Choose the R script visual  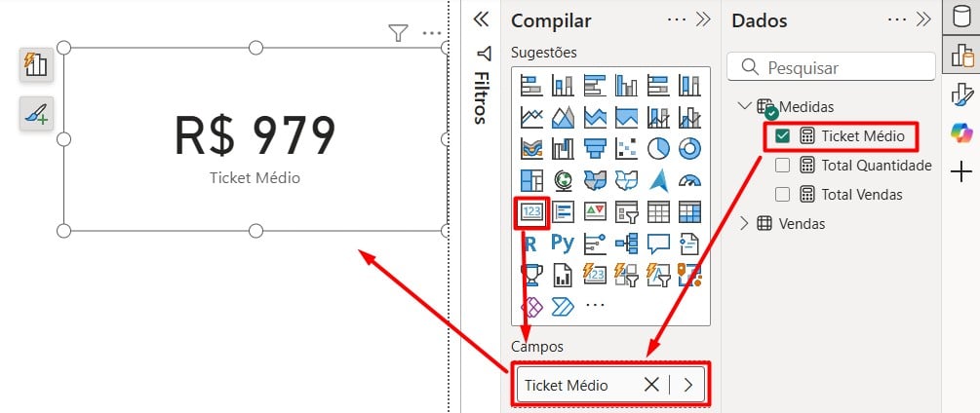coord(531,244)
